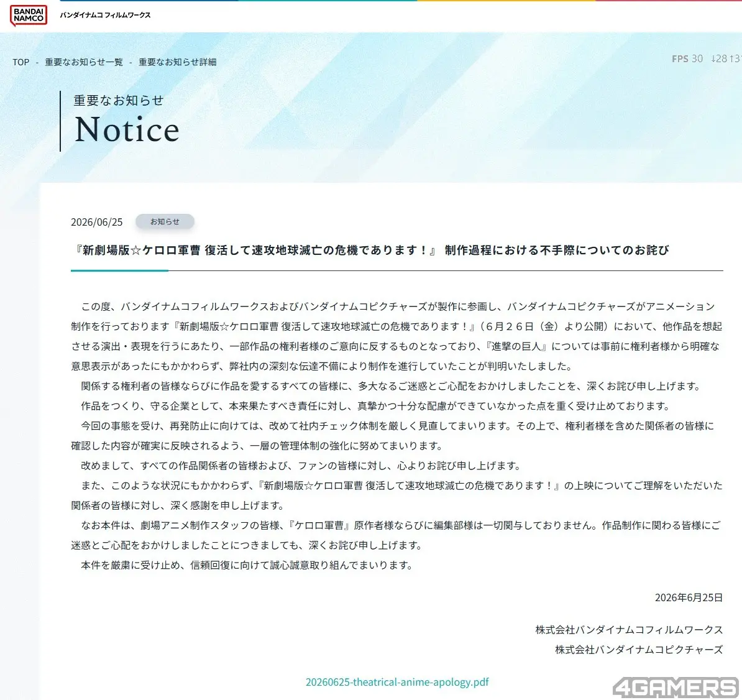The width and height of the screenshot is (742, 700).
Task: Go to 重要なお知らせ一覧 breadcrumb
Action: (x=84, y=62)
